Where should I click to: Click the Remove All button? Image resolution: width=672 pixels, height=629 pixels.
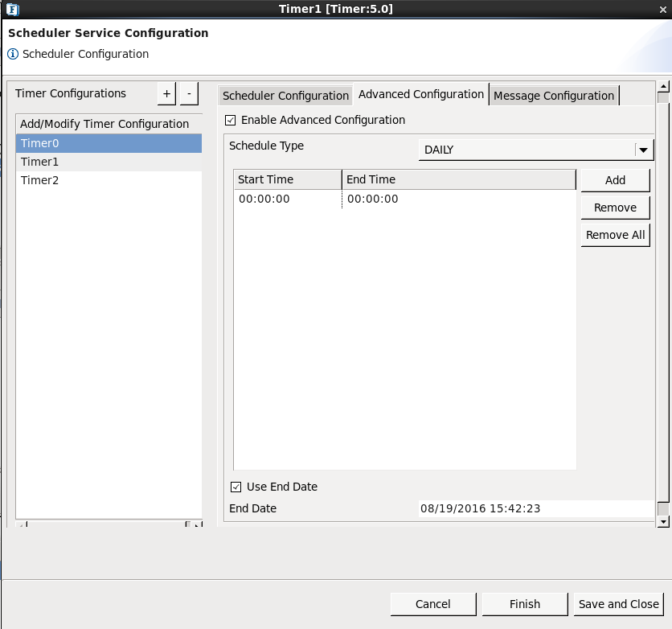point(615,235)
